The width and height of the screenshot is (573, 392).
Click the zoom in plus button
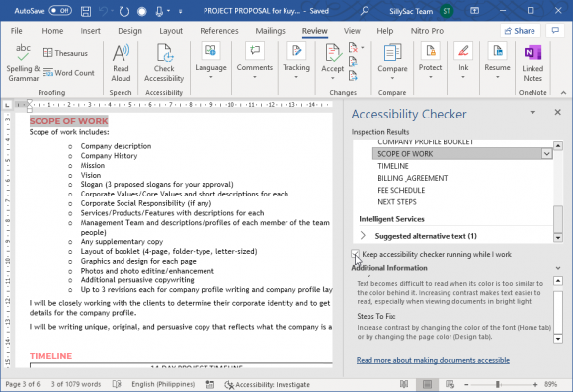click(x=535, y=384)
